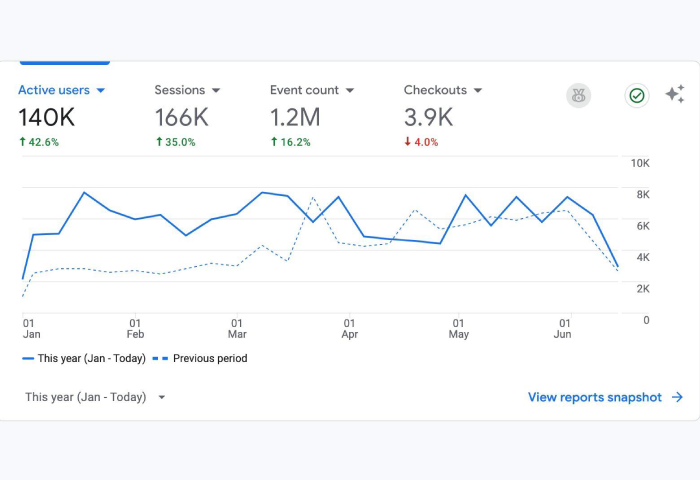Viewport: 700px width, 480px height.
Task: Click the 8K y-axis label
Action: coord(643,195)
